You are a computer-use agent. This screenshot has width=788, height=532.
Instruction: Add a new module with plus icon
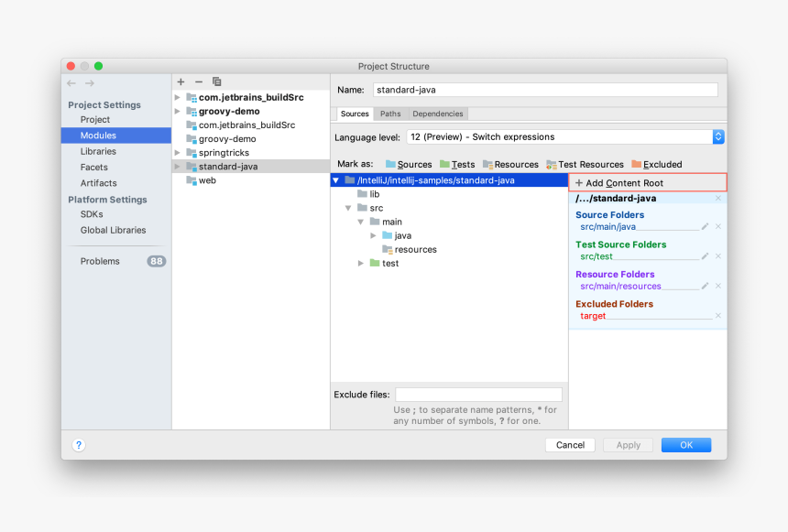click(181, 81)
